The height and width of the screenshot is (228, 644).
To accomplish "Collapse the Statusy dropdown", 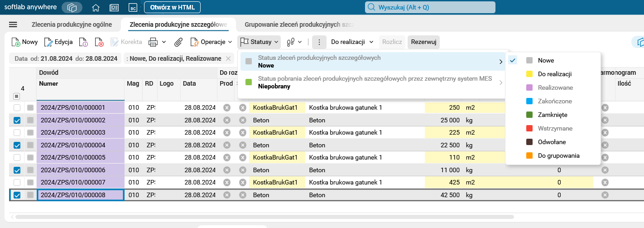I will tap(260, 42).
